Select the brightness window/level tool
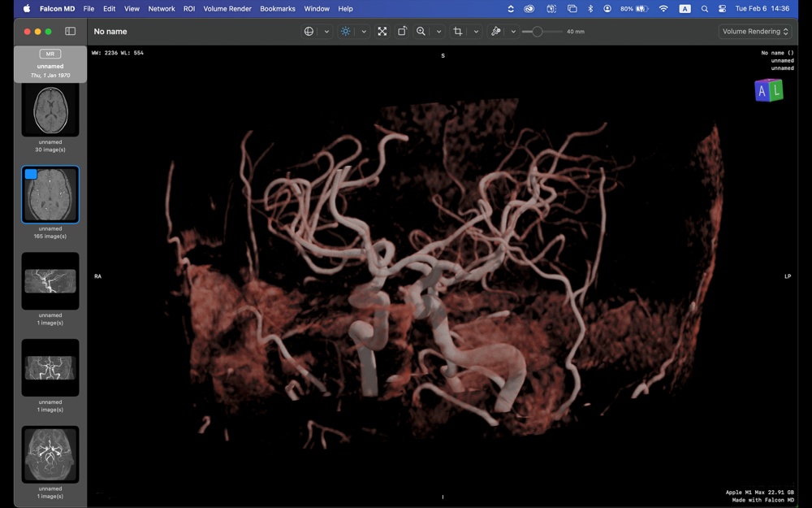 346,32
